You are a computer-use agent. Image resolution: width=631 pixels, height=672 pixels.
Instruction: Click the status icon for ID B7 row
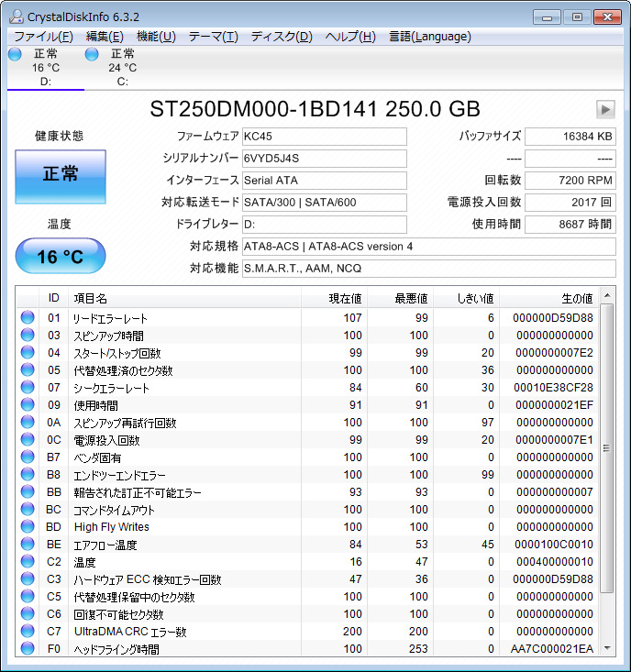click(28, 457)
